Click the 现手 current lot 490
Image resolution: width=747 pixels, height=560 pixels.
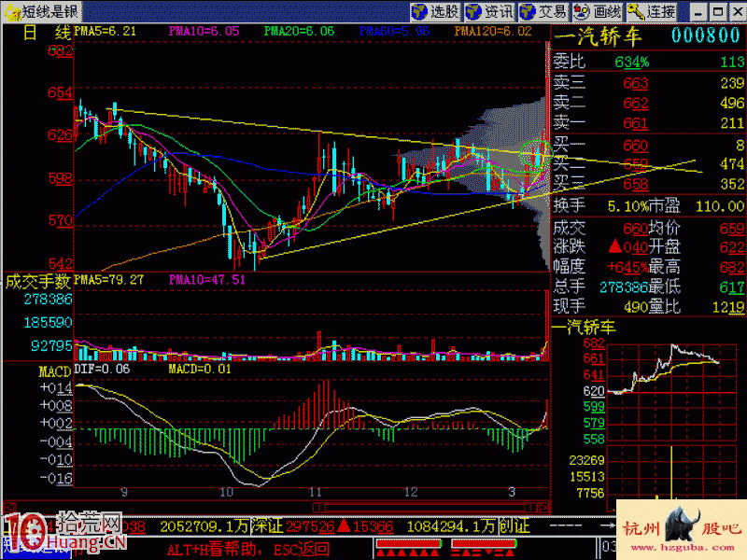pos(636,307)
